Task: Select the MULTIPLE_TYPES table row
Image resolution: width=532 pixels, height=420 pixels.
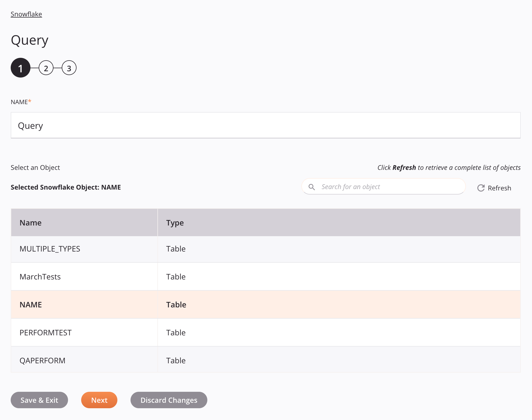Action: 265,248
